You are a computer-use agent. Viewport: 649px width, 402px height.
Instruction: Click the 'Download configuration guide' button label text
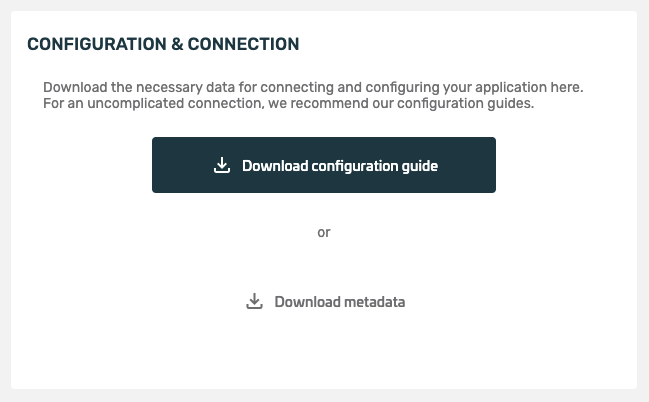[340, 165]
